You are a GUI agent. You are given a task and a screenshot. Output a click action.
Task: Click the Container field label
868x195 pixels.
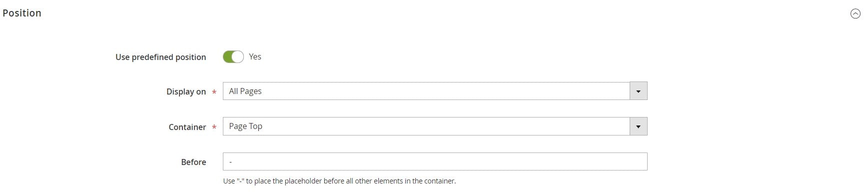[x=187, y=127]
